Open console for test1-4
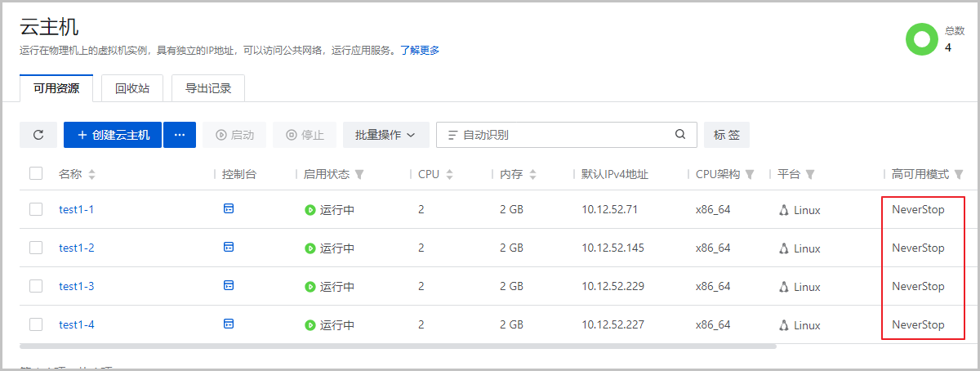Viewport: 980px width, 371px height. click(229, 324)
